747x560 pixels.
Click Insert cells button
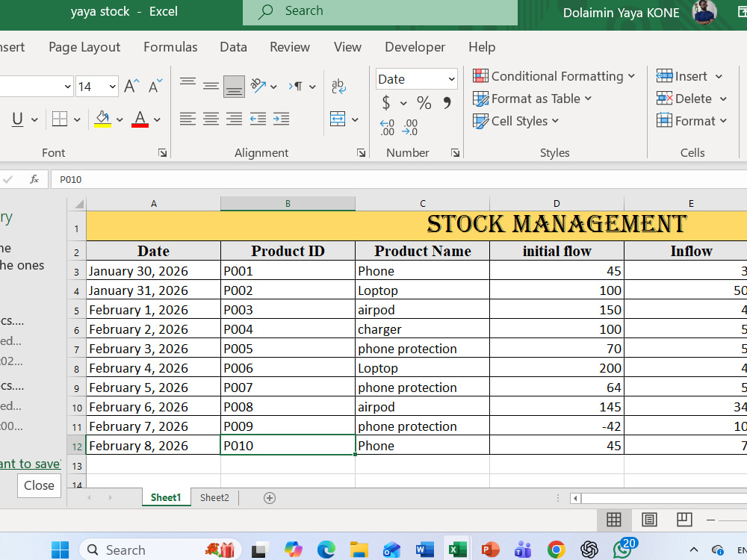[x=682, y=76]
